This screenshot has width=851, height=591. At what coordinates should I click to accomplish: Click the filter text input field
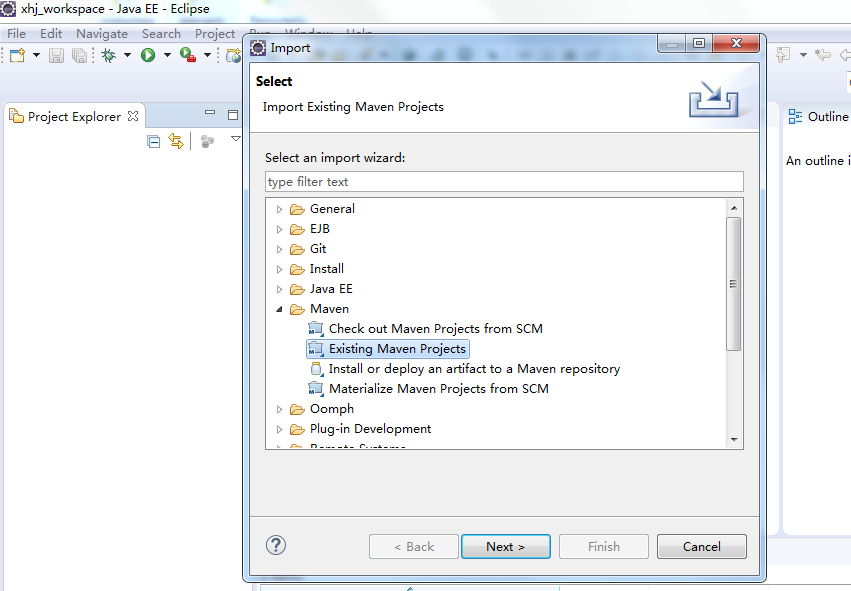coord(504,182)
